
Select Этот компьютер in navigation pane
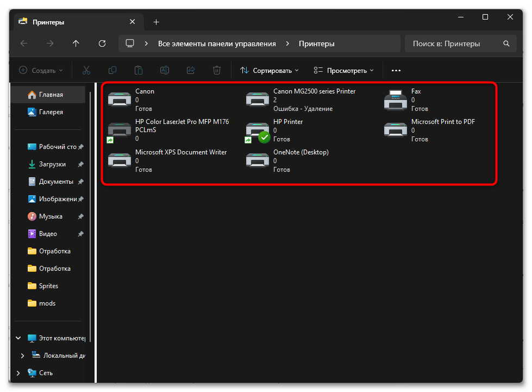pyautogui.click(x=56, y=338)
